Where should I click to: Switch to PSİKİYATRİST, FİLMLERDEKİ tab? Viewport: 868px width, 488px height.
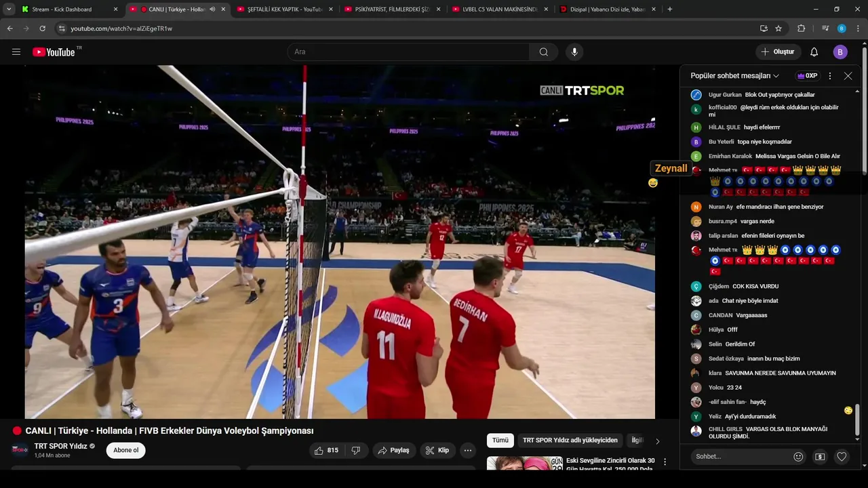tap(392, 9)
